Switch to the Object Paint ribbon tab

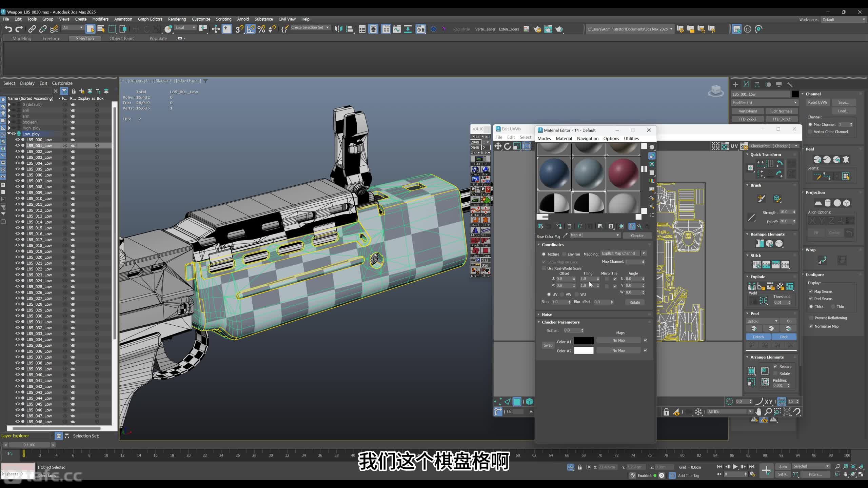tap(121, 39)
